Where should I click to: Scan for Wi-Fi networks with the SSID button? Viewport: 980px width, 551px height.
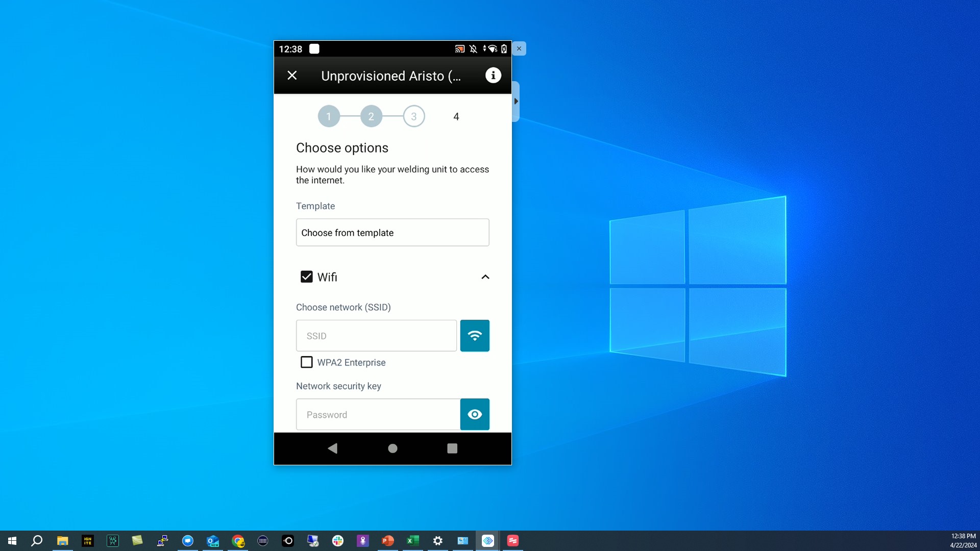coord(475,336)
